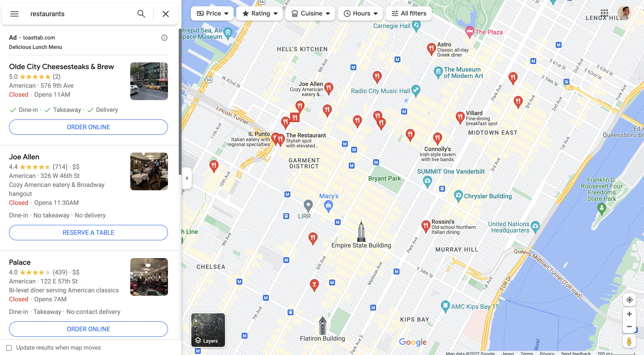Image resolution: width=644 pixels, height=355 pixels.
Task: Open the hamburger menu icon
Action: pyautogui.click(x=13, y=13)
